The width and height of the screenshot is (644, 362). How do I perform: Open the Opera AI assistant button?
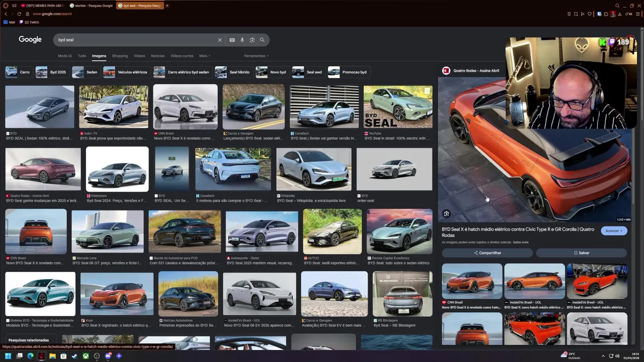tap(629, 14)
